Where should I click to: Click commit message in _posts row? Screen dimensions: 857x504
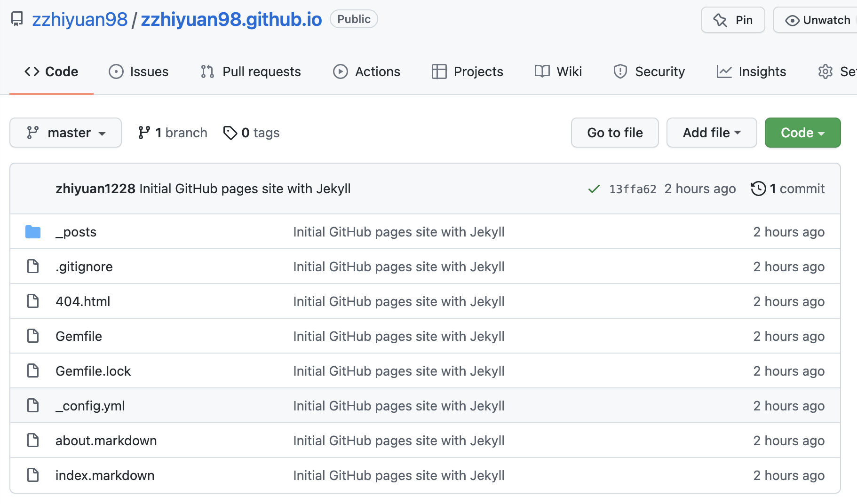[399, 232]
